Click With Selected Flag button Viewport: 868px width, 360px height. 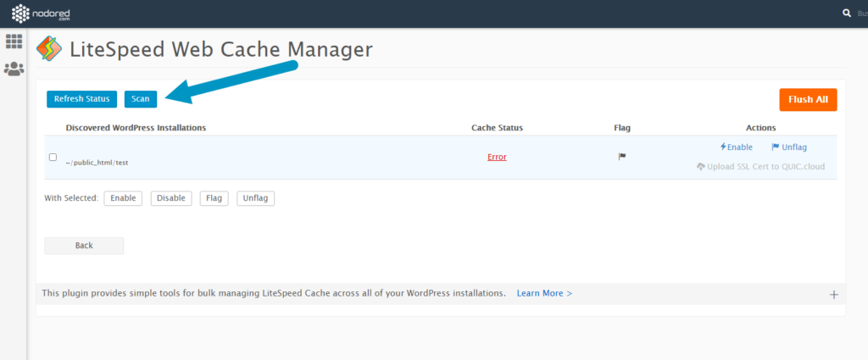pos(214,198)
